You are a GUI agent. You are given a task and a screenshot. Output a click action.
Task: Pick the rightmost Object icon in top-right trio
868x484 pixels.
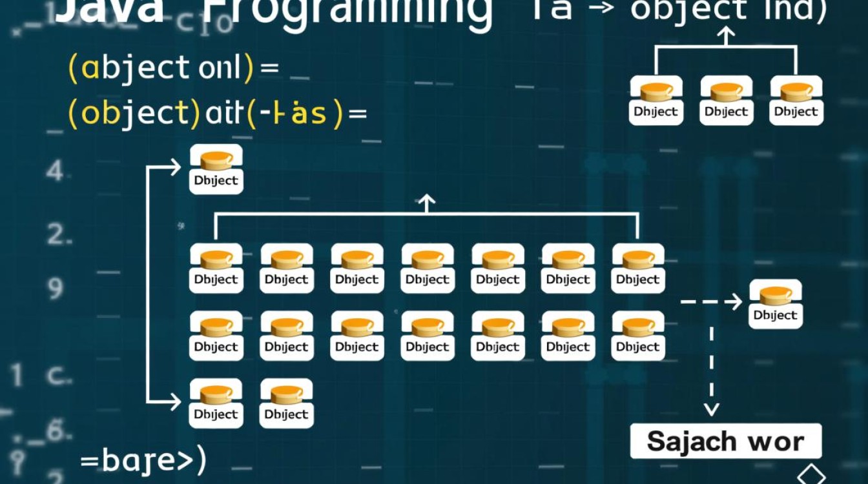point(796,100)
